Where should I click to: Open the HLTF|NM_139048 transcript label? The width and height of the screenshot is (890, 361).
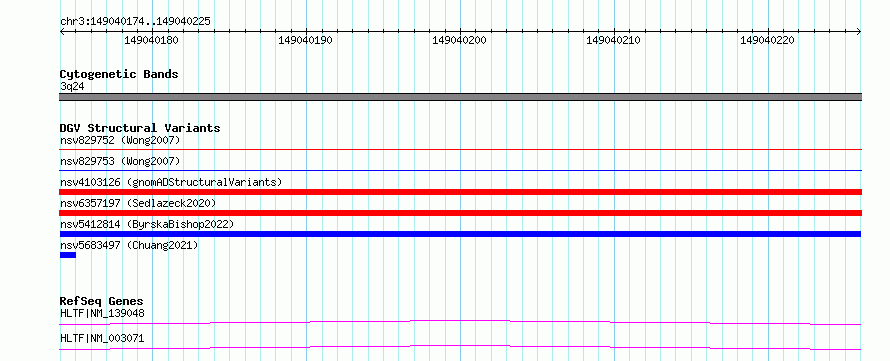click(102, 313)
